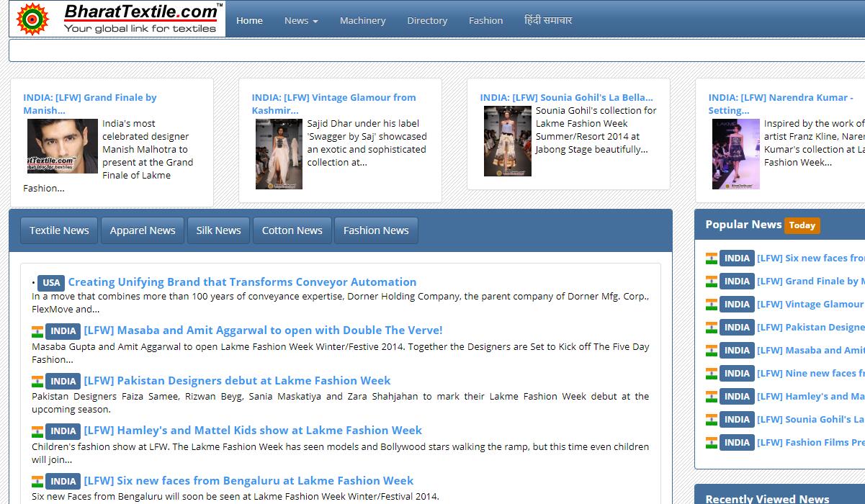
Task: Open popular news 'Fashion Films Pre' link
Action: [x=811, y=442]
